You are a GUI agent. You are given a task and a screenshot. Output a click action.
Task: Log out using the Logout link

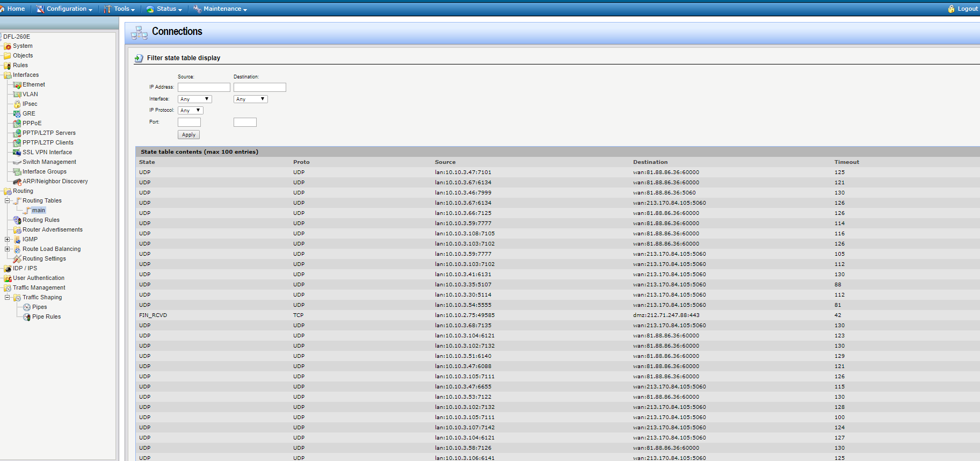963,9
